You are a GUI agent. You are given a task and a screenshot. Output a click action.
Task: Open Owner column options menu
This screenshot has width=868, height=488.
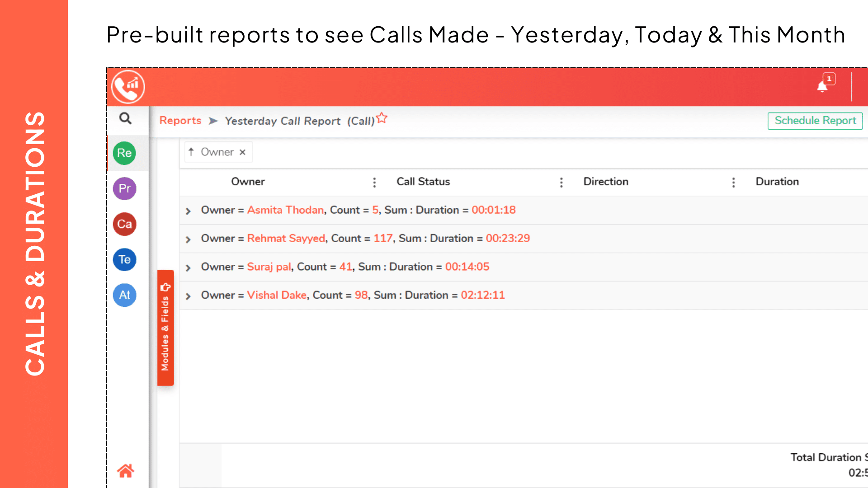(374, 182)
